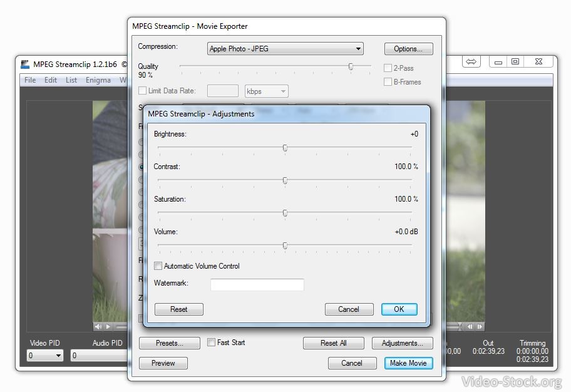The height and width of the screenshot is (392, 571).
Task: Click the Preview button
Action: click(x=163, y=363)
